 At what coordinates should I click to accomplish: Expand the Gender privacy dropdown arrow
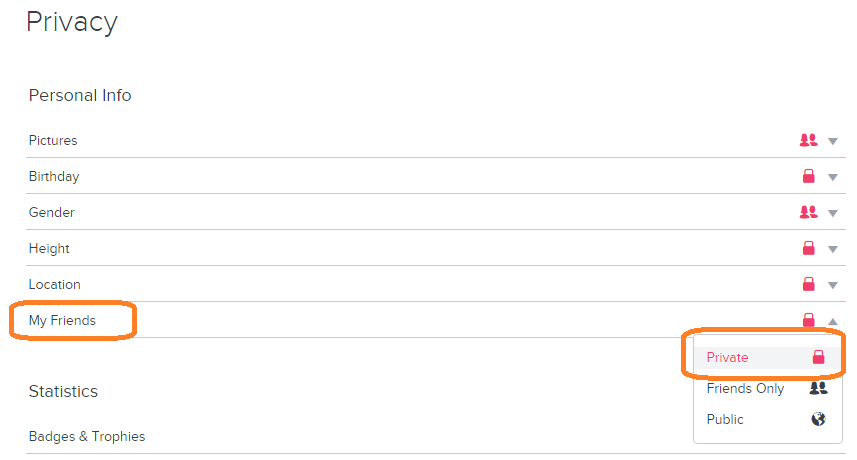pos(832,214)
